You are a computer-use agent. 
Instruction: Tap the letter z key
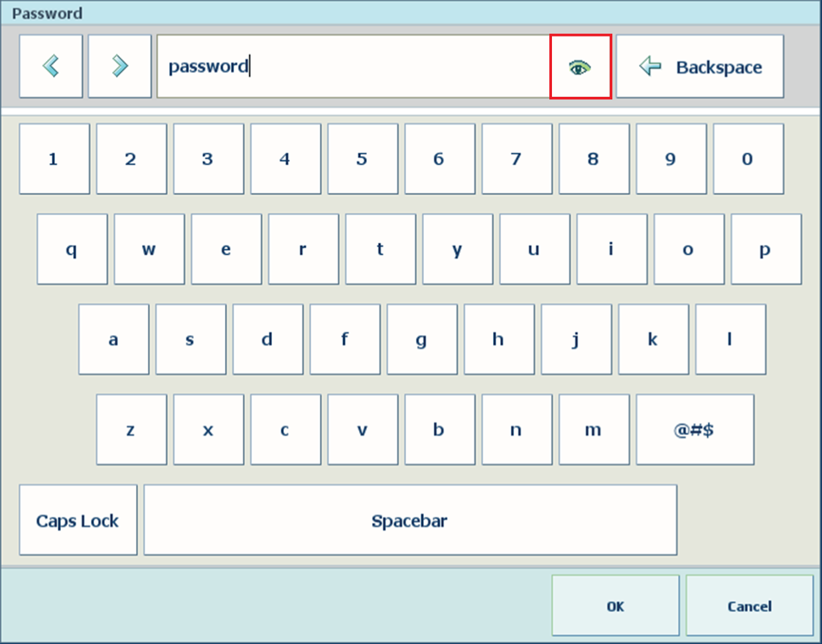131,430
